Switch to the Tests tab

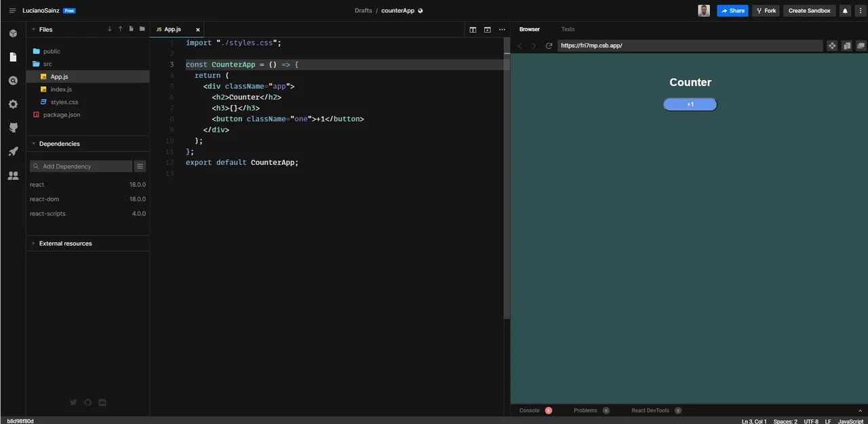(x=568, y=29)
